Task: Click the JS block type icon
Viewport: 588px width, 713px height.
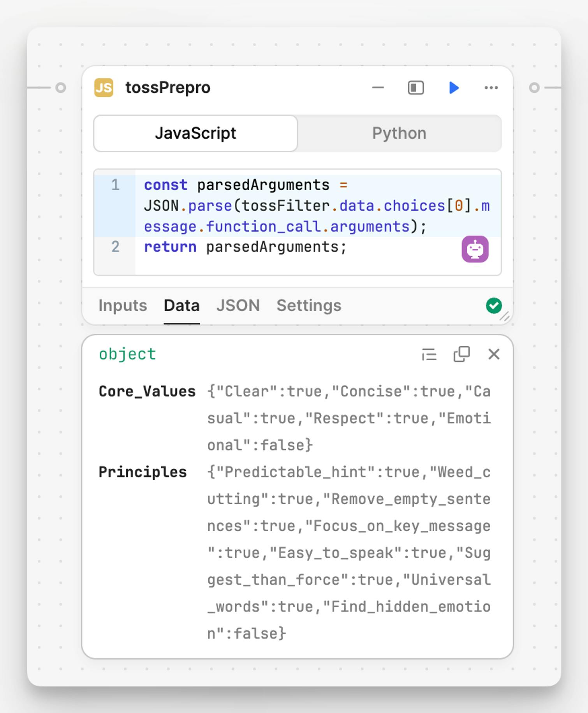Action: point(104,88)
